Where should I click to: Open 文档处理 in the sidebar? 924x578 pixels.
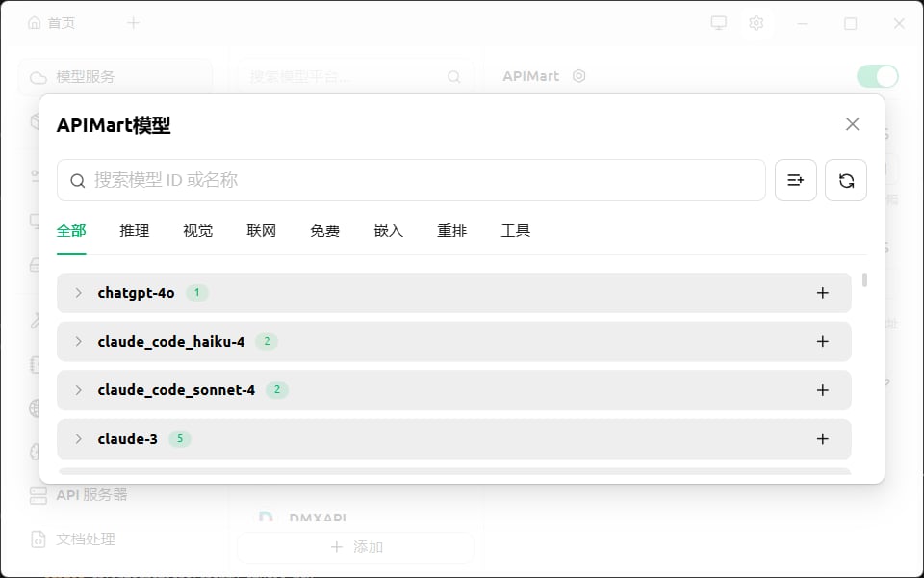[x=73, y=539]
